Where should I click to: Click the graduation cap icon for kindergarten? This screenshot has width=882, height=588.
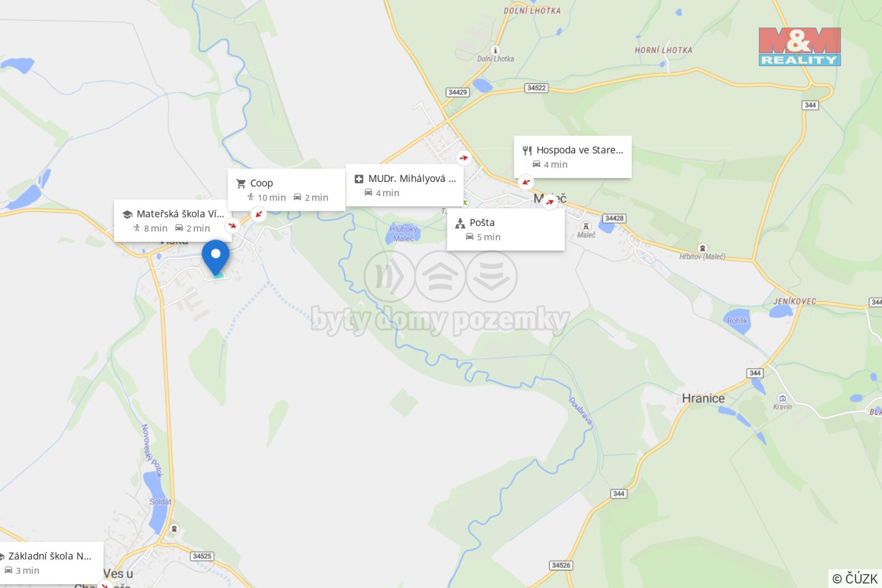coord(127,214)
